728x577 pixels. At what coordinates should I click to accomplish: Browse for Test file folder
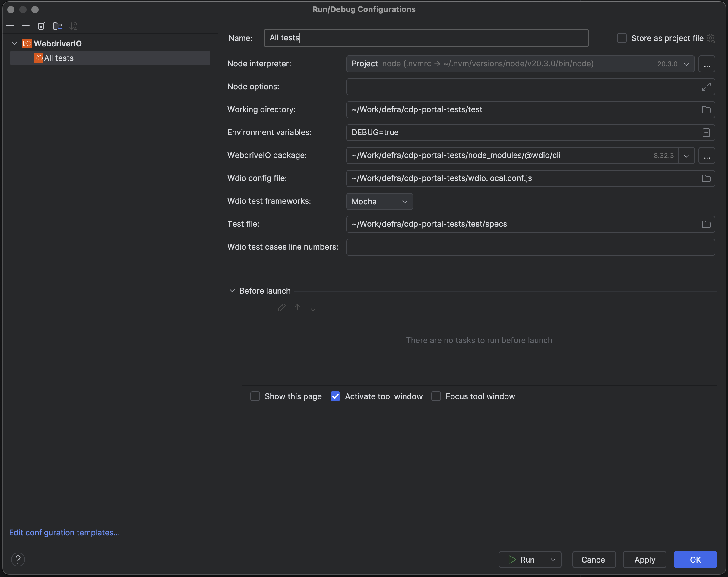[x=706, y=224]
